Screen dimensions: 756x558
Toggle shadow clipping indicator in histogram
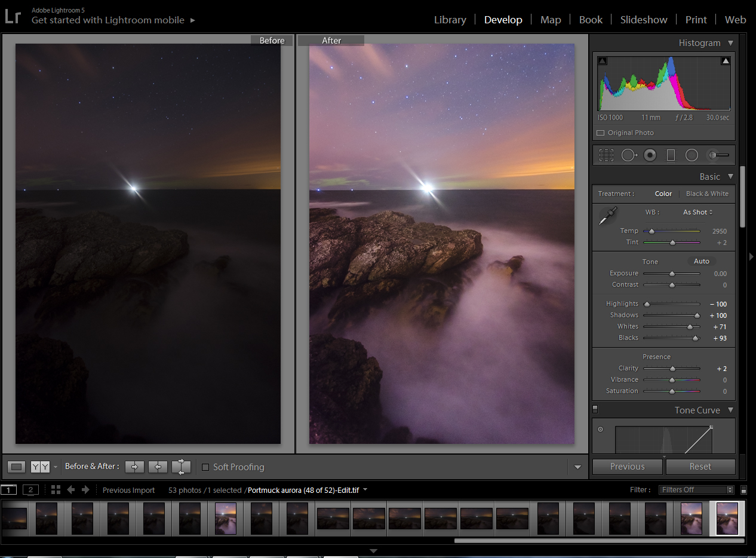602,60
